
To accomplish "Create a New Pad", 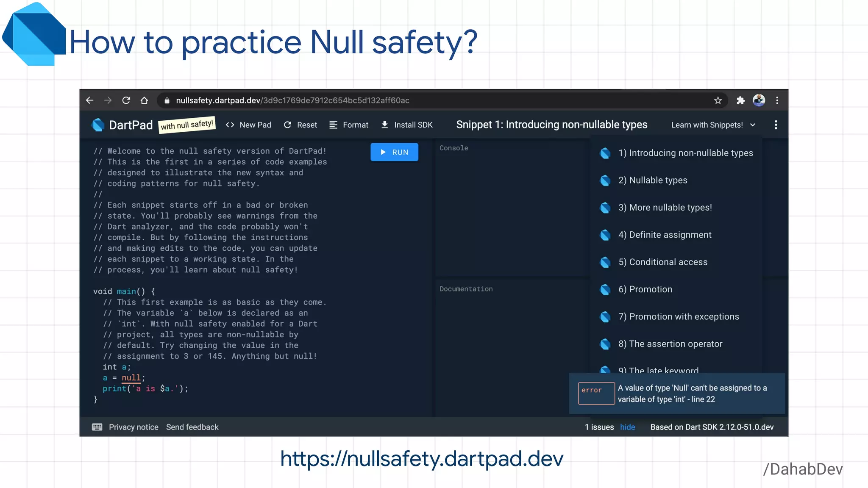I will click(248, 125).
